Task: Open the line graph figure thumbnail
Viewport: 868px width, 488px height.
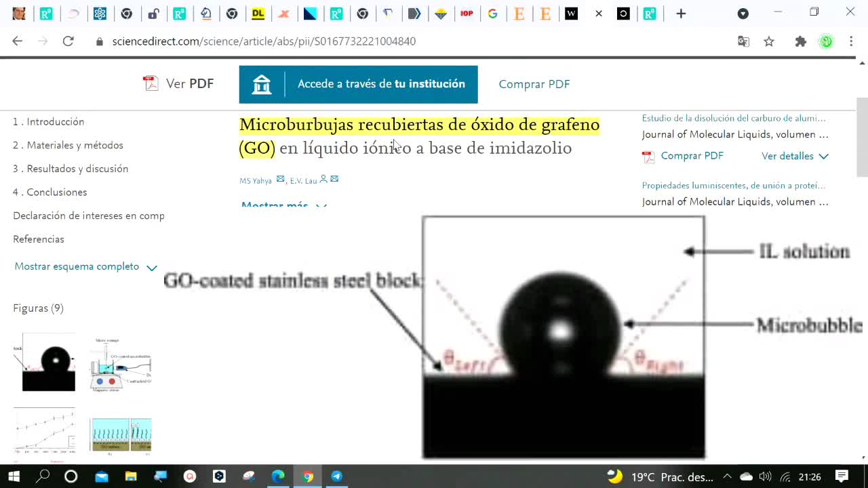Action: pyautogui.click(x=44, y=430)
